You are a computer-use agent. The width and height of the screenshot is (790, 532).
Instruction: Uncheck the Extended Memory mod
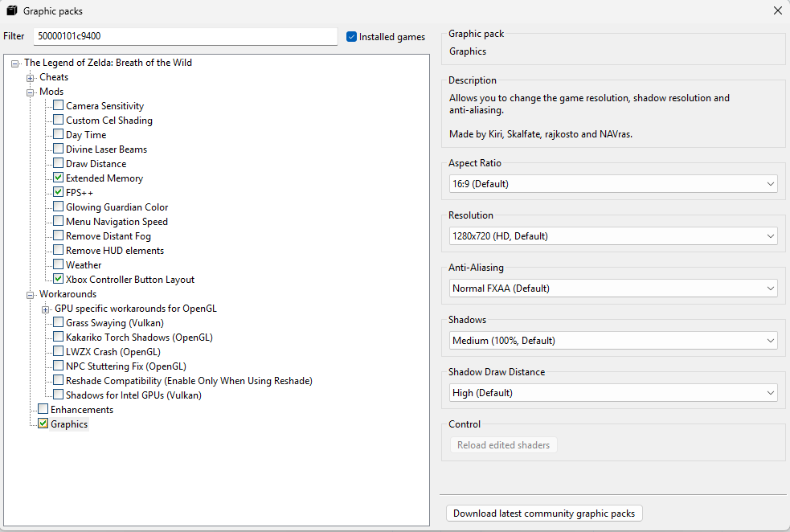[x=59, y=178]
